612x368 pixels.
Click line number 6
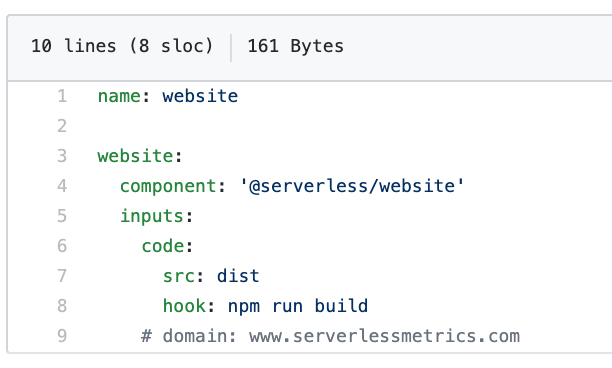point(62,246)
